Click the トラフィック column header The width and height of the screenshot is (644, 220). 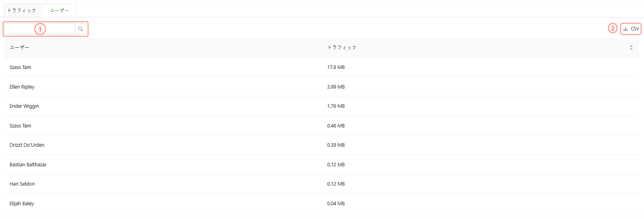[x=342, y=47]
